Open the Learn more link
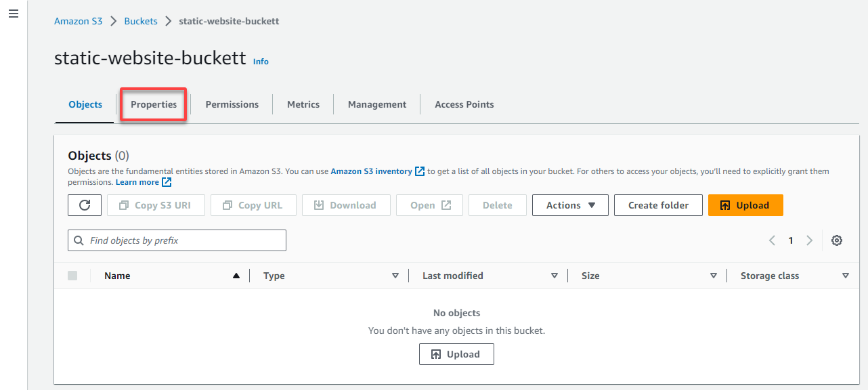 coord(137,182)
